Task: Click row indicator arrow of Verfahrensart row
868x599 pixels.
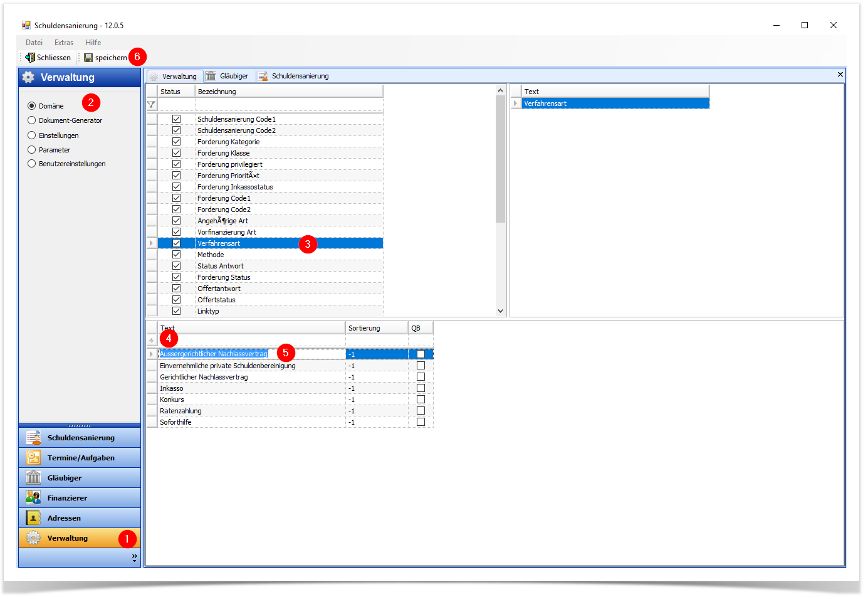Action: (151, 243)
